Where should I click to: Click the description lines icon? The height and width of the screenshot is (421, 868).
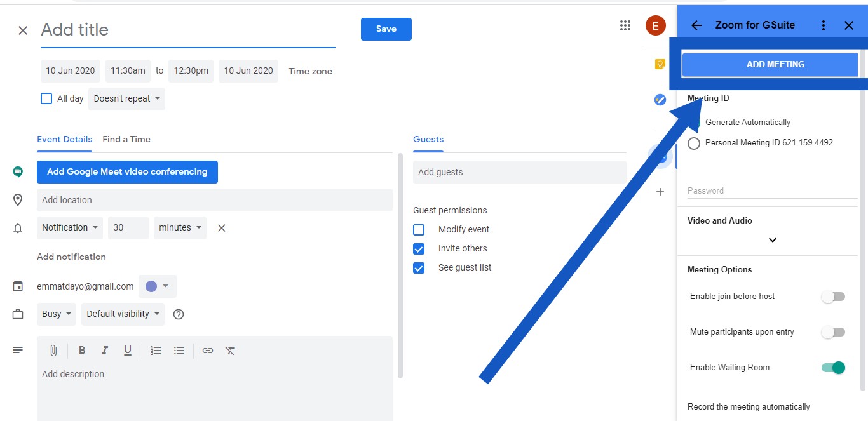pyautogui.click(x=18, y=350)
